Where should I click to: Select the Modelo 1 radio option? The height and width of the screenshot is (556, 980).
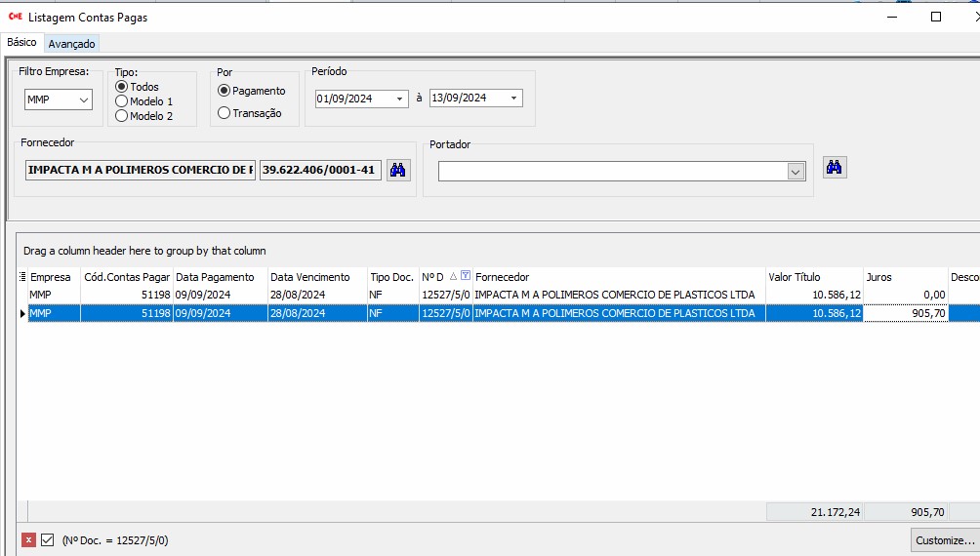(122, 101)
